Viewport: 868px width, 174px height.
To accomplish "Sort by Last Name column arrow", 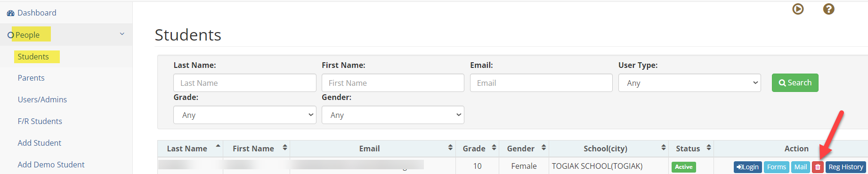I will (218, 146).
